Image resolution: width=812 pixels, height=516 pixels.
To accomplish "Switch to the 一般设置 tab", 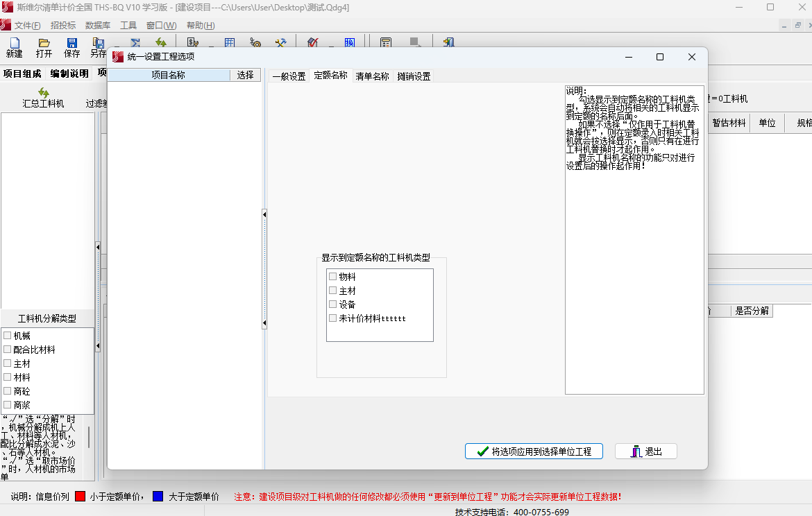I will point(289,76).
